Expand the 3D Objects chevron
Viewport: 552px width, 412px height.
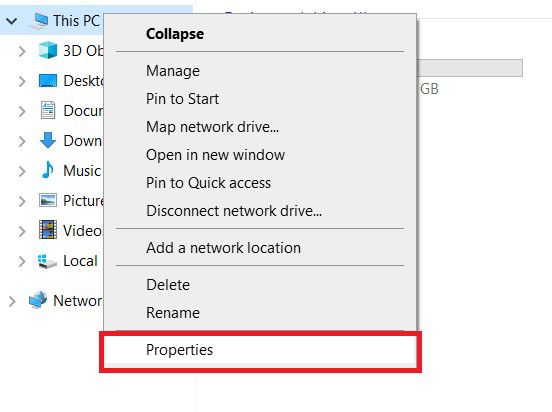22,51
